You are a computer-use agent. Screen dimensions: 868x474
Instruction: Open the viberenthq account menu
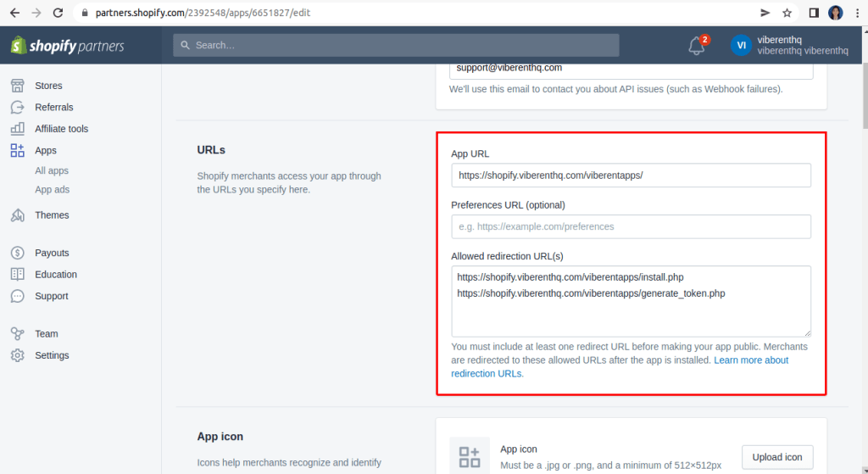point(790,46)
